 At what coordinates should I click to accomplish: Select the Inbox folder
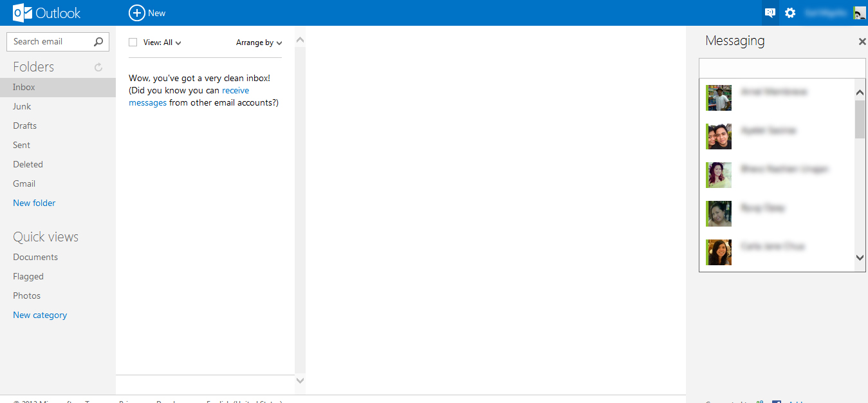pyautogui.click(x=58, y=87)
